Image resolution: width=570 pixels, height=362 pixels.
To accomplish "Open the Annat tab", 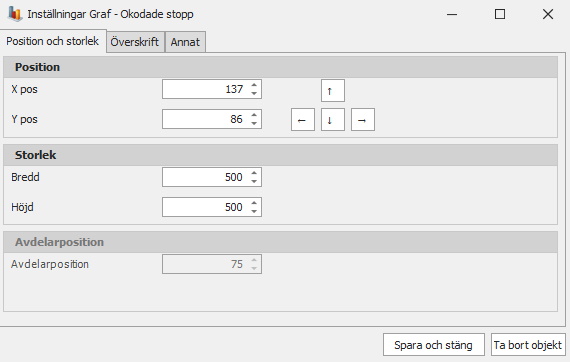I will click(185, 42).
